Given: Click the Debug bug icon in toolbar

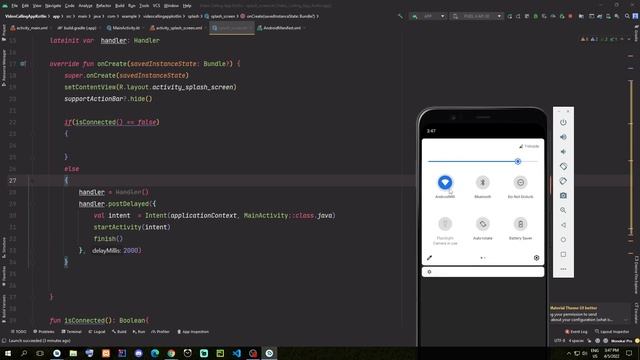Looking at the screenshot, I should (536, 16).
